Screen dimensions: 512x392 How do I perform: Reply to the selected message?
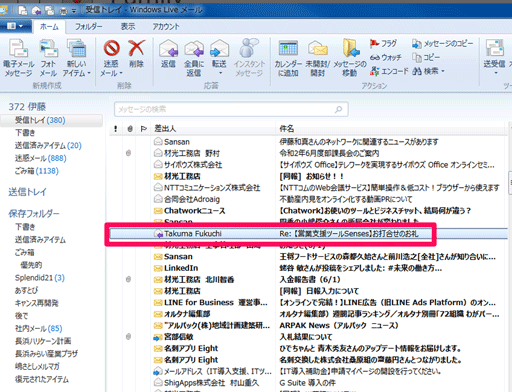[168, 54]
